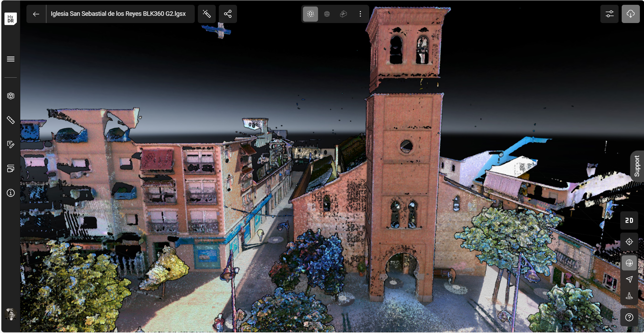Show the asset info panel
The height and width of the screenshot is (333, 644).
(11, 193)
